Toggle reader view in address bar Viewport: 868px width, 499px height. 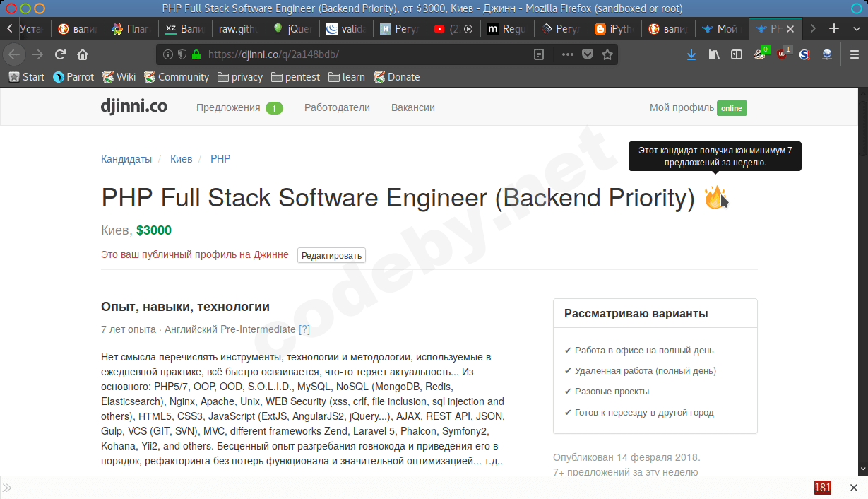[539, 54]
